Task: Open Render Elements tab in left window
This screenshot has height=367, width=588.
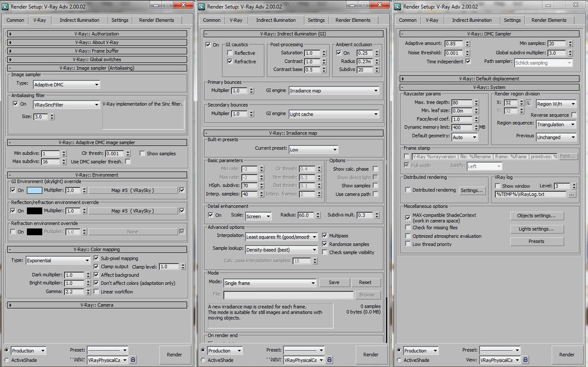Action: click(x=156, y=20)
